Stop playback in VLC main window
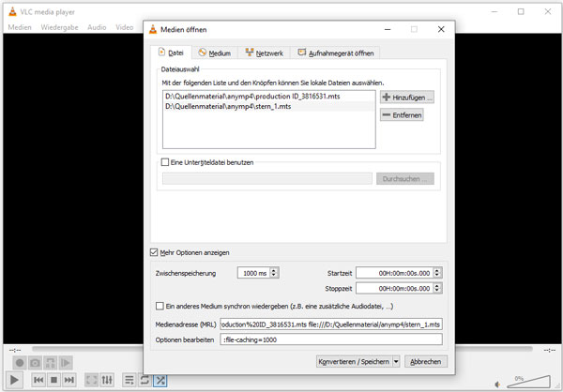 tap(53, 380)
